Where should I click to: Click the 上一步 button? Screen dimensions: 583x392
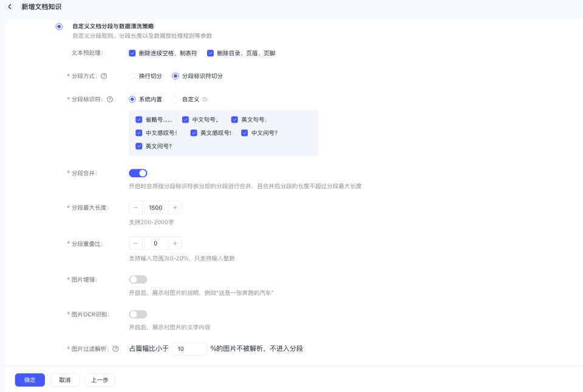pos(100,380)
